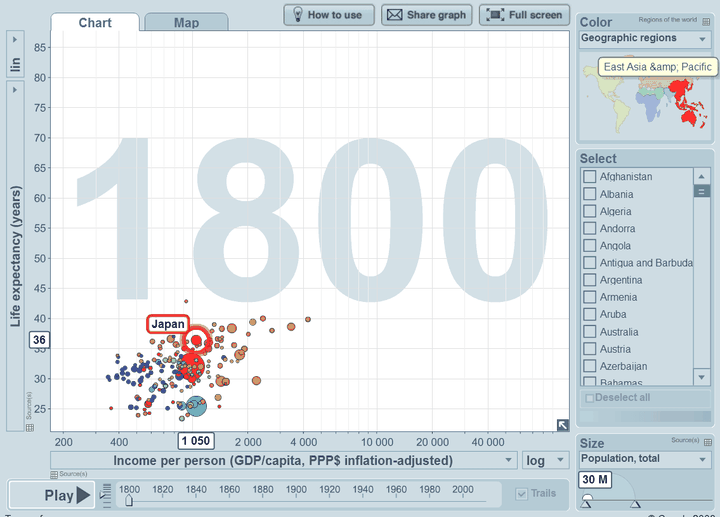Screen dimensions: 720x517
Task: Click the Play triangle icon
Action: point(83,495)
